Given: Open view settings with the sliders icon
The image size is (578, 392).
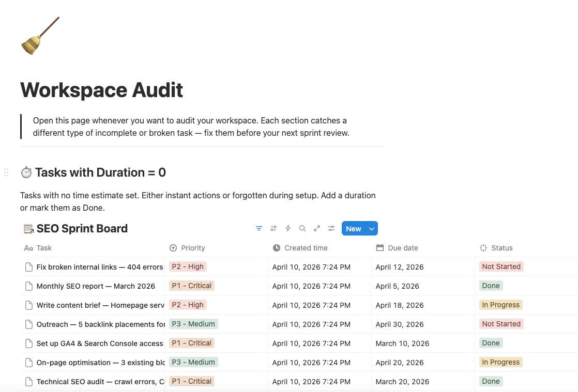Looking at the screenshot, I should 331,228.
